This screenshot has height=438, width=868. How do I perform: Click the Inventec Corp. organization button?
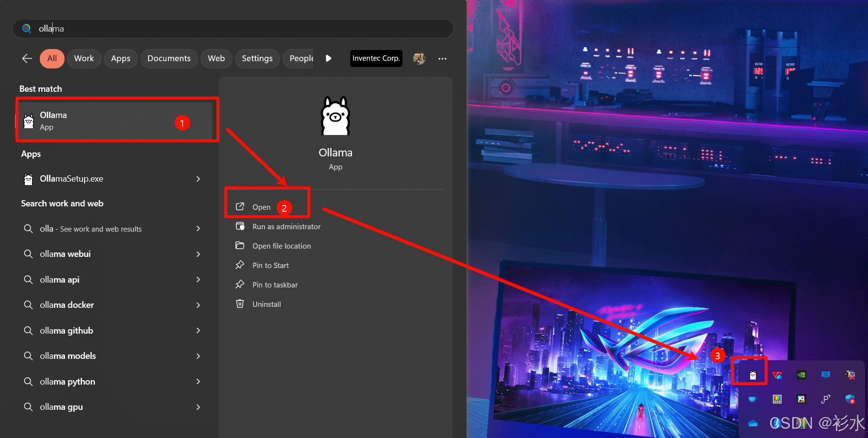pos(376,58)
